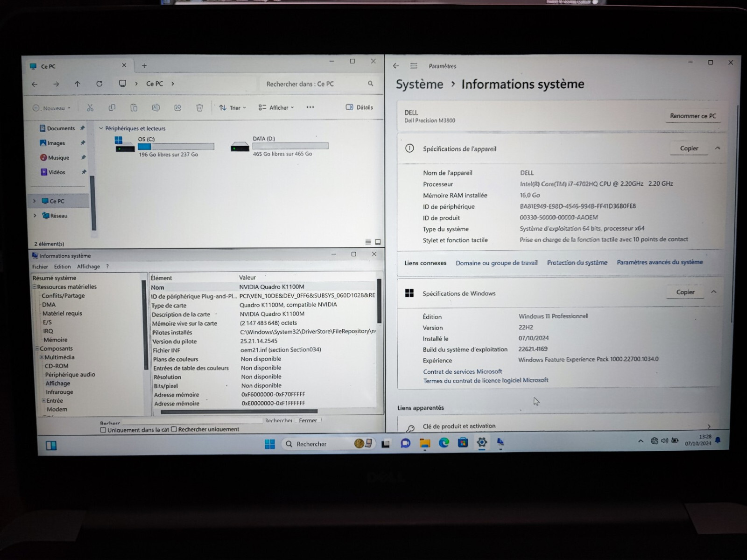
Task: Copy the Windows specifications
Action: click(685, 292)
